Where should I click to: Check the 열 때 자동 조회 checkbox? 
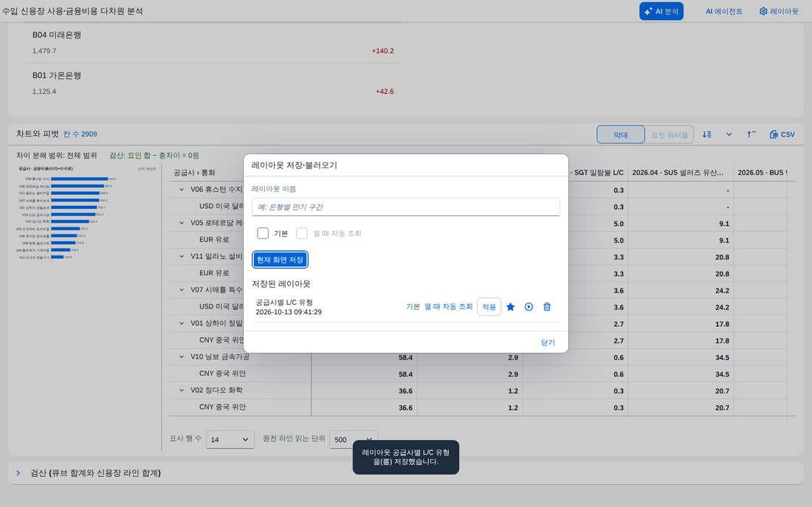pyautogui.click(x=302, y=233)
